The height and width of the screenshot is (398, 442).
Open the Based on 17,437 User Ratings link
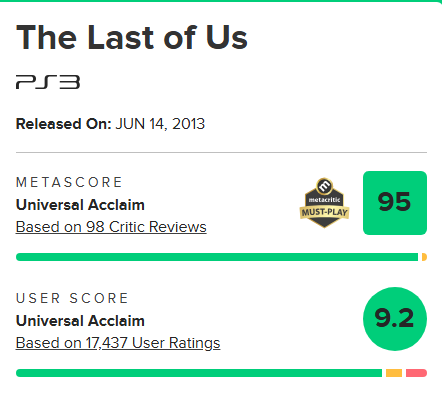pyautogui.click(x=118, y=343)
